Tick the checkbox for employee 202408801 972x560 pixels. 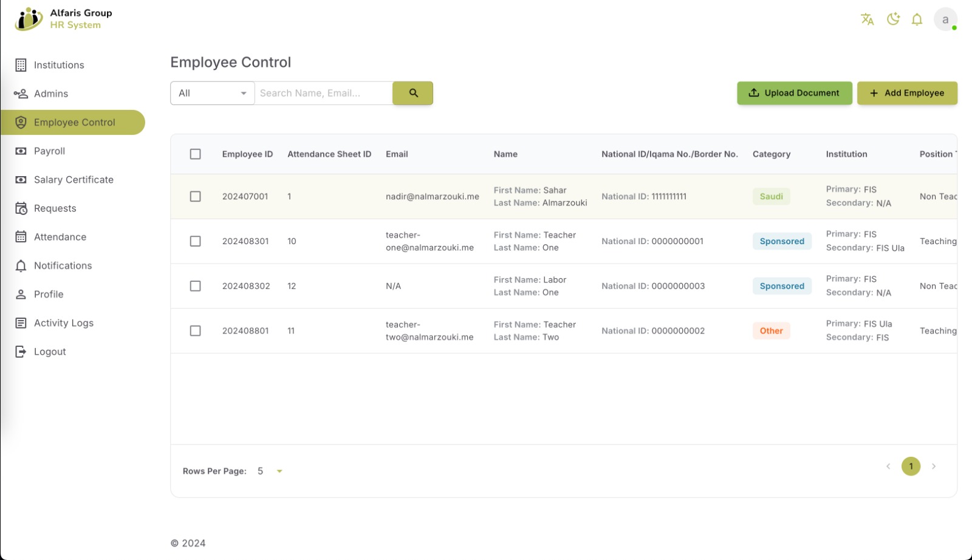pos(195,331)
